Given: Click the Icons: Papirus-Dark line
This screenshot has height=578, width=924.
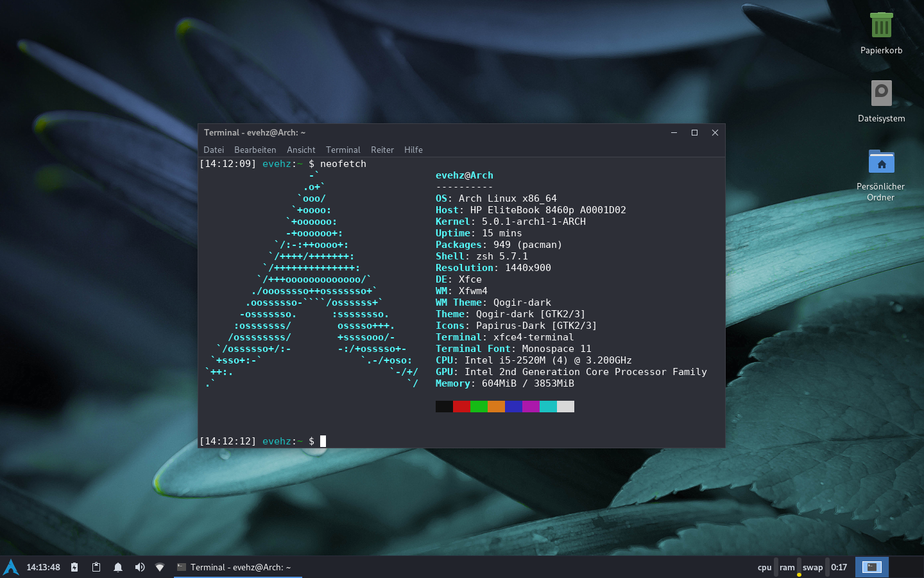Looking at the screenshot, I should [x=517, y=326].
